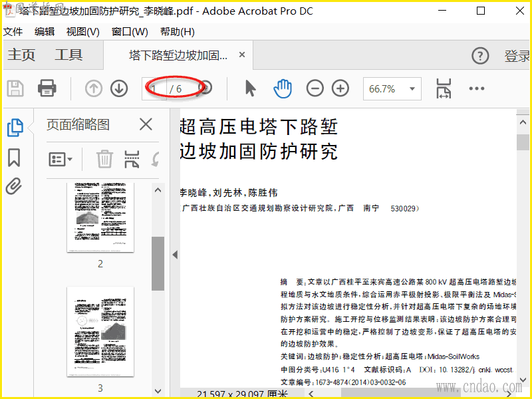The image size is (532, 399).
Task: Click the thumbnails panel page-layout icon
Action: (x=132, y=159)
